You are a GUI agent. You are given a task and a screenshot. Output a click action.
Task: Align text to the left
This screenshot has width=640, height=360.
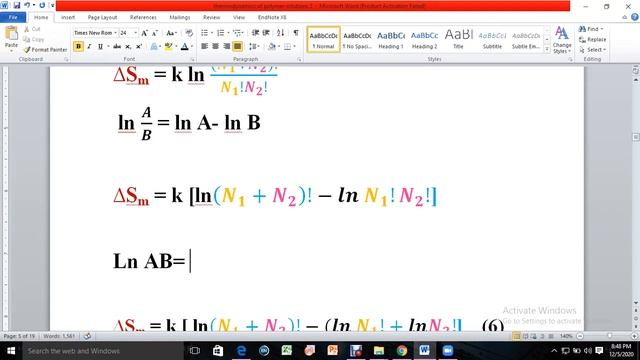[x=204, y=47]
